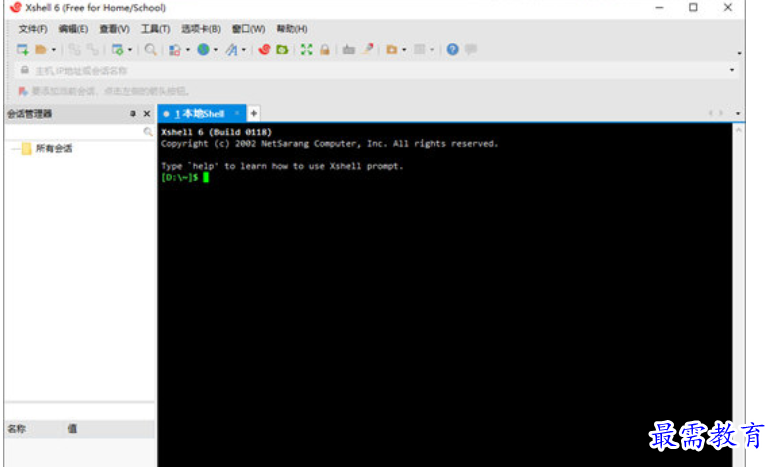Click the grayed-out connect chain-link icon
The width and height of the screenshot is (773, 467).
[74, 49]
